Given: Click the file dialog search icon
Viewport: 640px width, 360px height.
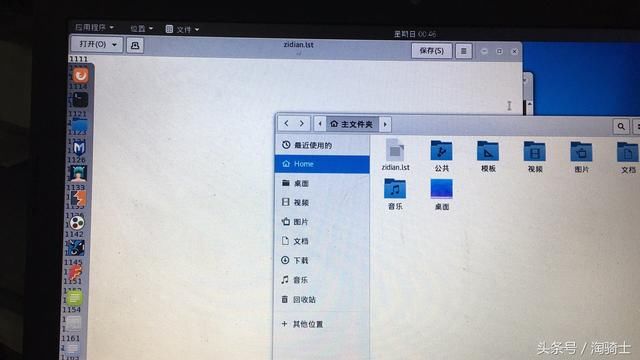Looking at the screenshot, I should click(621, 126).
